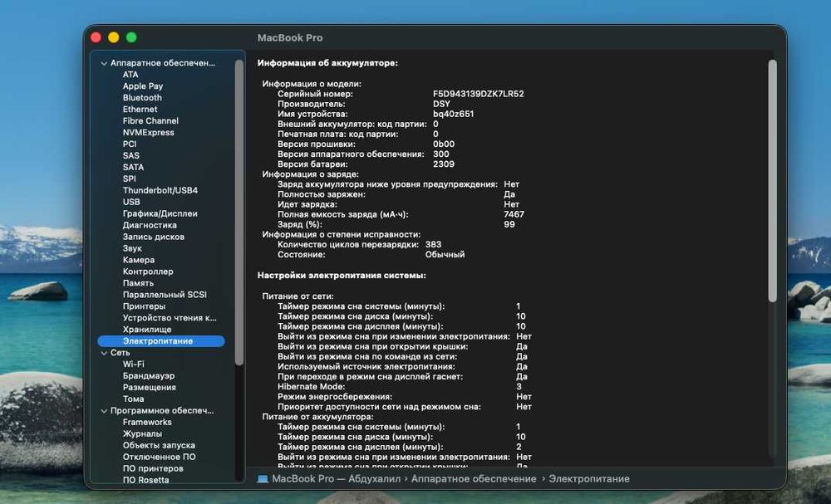The height and width of the screenshot is (504, 831).
Task: Click Информация об аккумуляторе heading
Action: (x=327, y=64)
